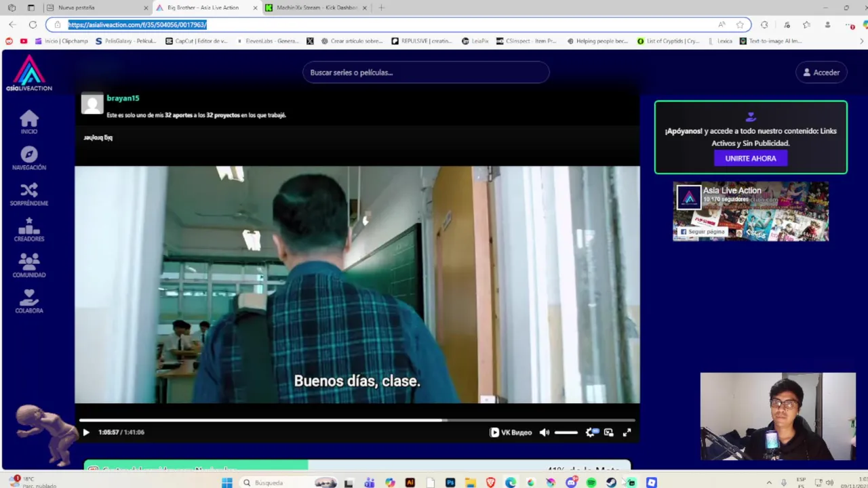868x488 pixels.
Task: Open CapCut editor bookmark
Action: (197, 41)
